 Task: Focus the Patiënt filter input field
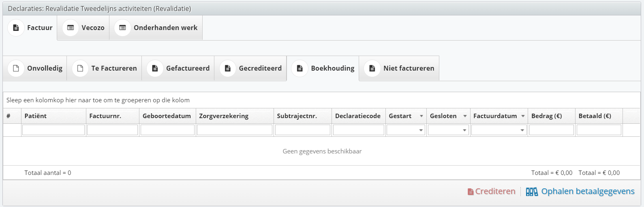[53, 130]
